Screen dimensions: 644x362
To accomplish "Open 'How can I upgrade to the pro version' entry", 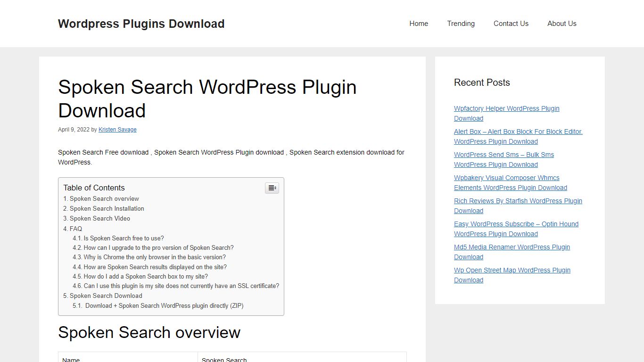I will point(153,248).
